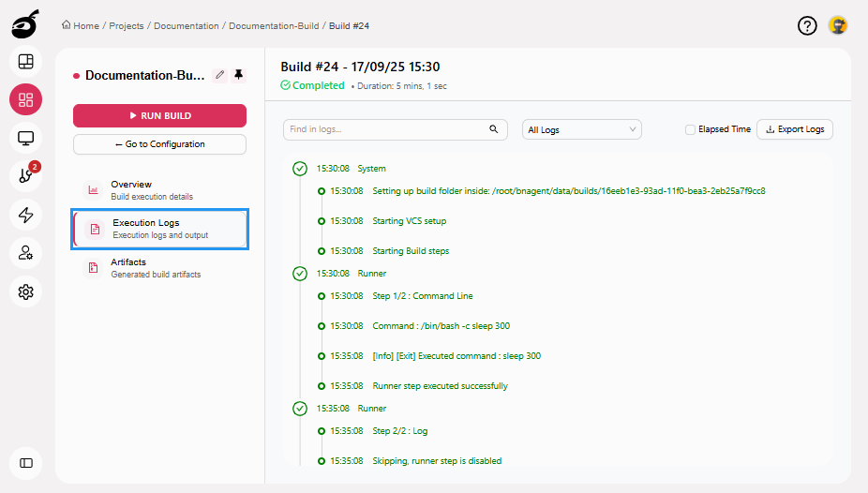Viewport: 868px width, 493px height.
Task: Click the help question mark icon
Action: (x=807, y=25)
